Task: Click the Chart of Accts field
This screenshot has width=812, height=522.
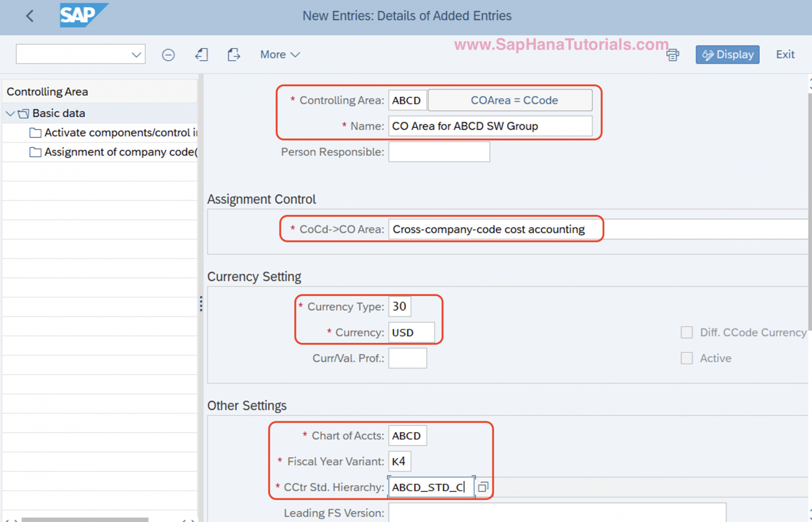Action: [x=408, y=436]
